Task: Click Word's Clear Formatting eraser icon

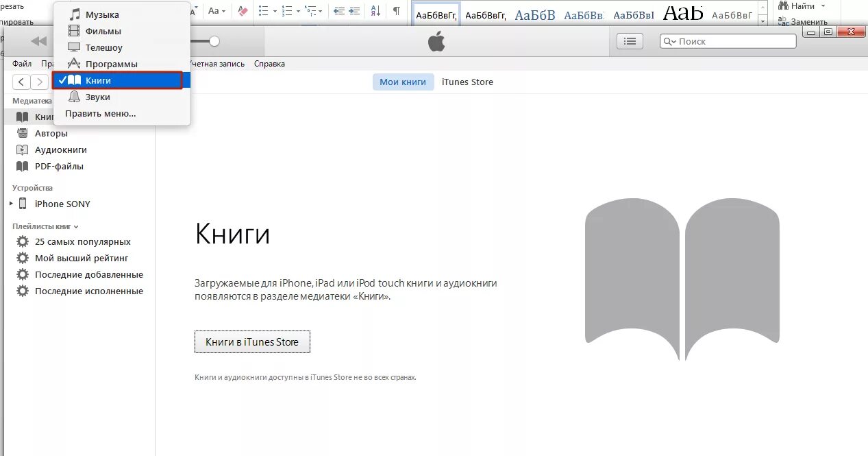Action: [x=243, y=10]
